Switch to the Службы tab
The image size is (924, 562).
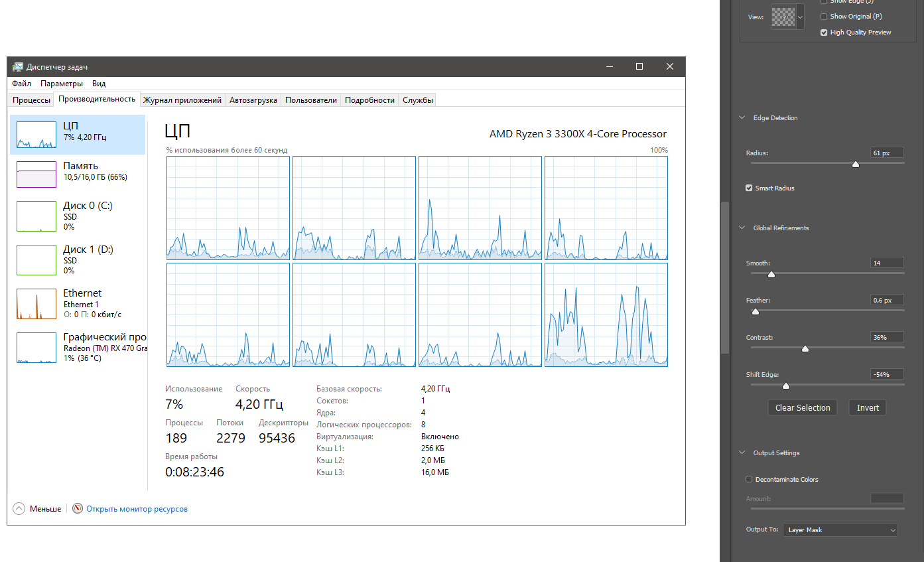tap(418, 100)
